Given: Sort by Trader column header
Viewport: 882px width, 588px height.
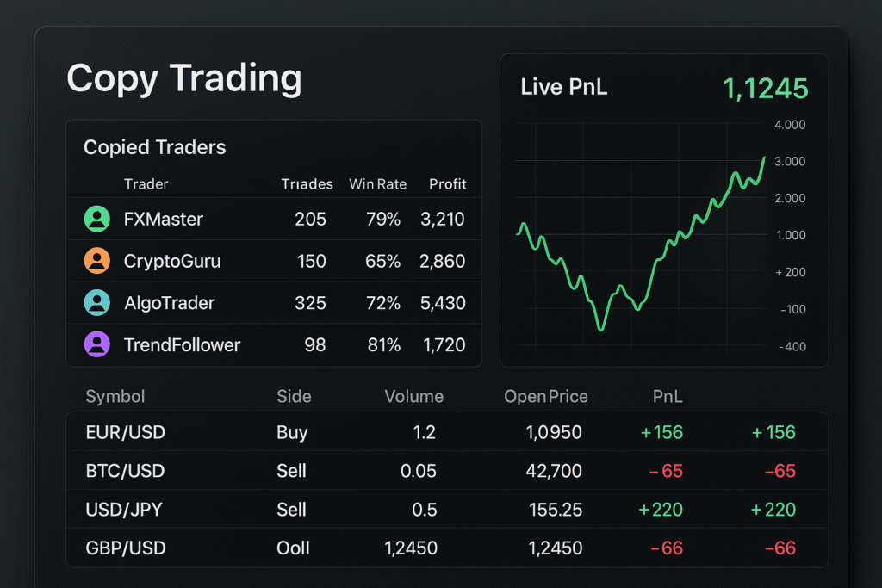Looking at the screenshot, I should click(x=146, y=184).
